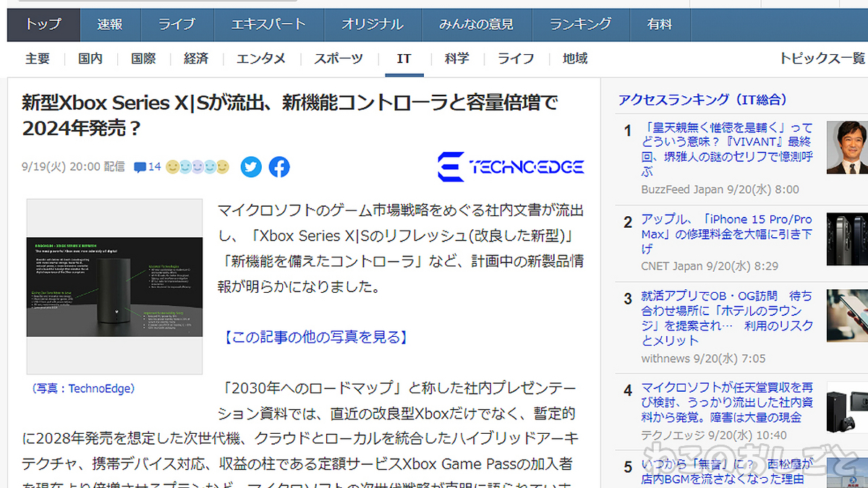This screenshot has height=488, width=868.
Task: Open the エキスパート tab
Action: [268, 25]
